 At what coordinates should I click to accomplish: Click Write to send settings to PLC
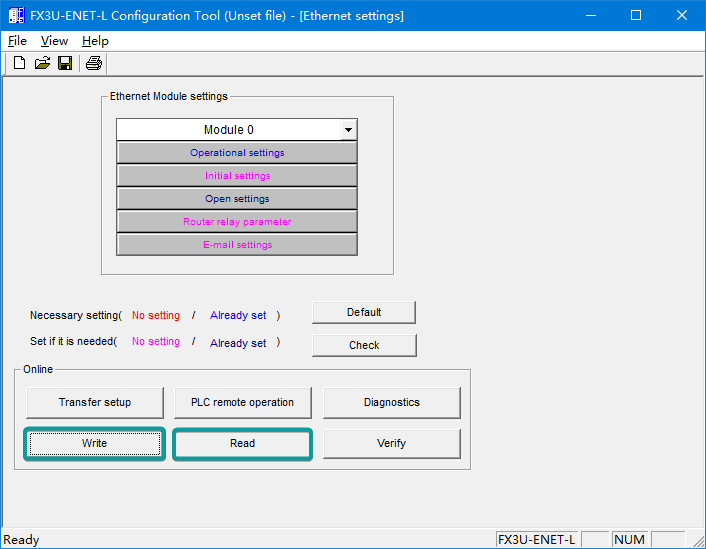click(x=94, y=443)
